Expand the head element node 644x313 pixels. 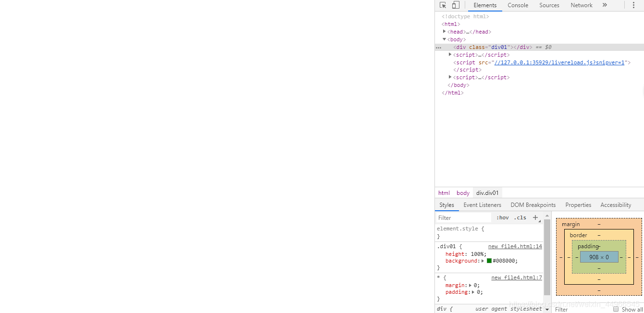click(445, 32)
